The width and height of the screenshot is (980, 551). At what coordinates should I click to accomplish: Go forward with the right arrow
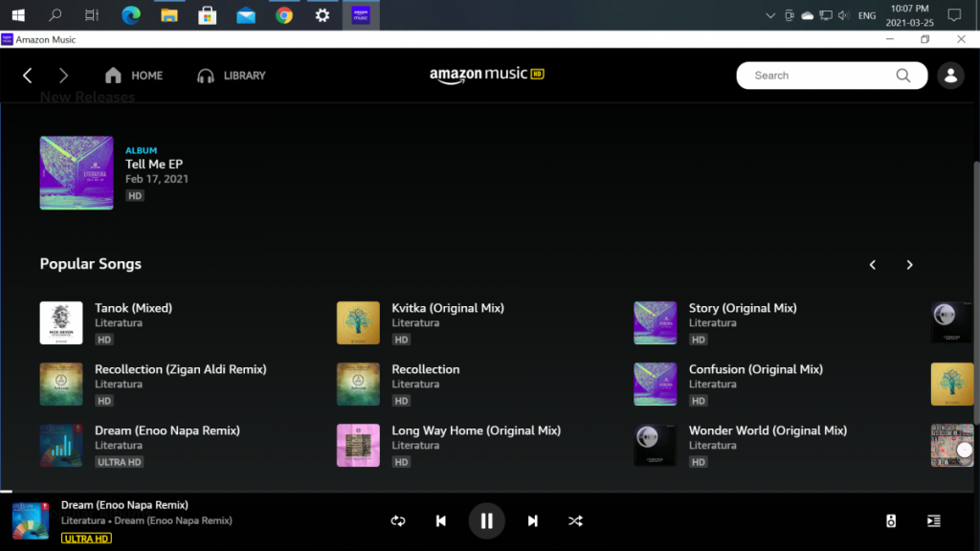(x=63, y=76)
